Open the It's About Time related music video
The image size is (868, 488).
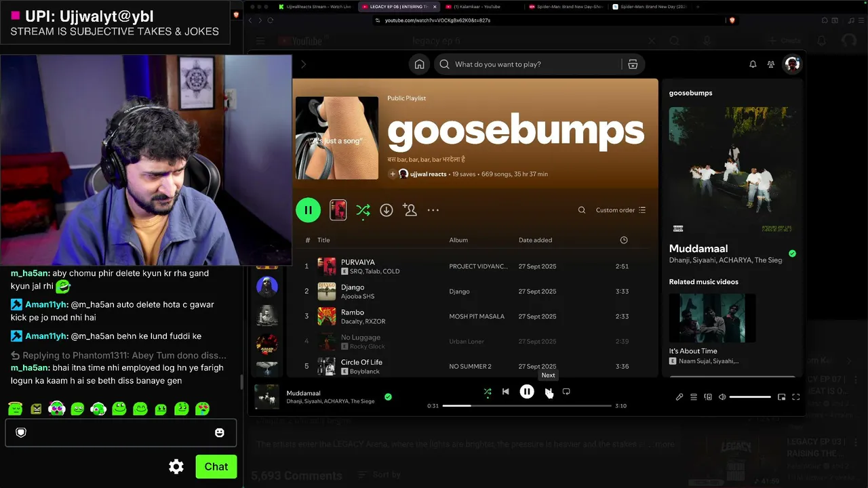point(712,318)
